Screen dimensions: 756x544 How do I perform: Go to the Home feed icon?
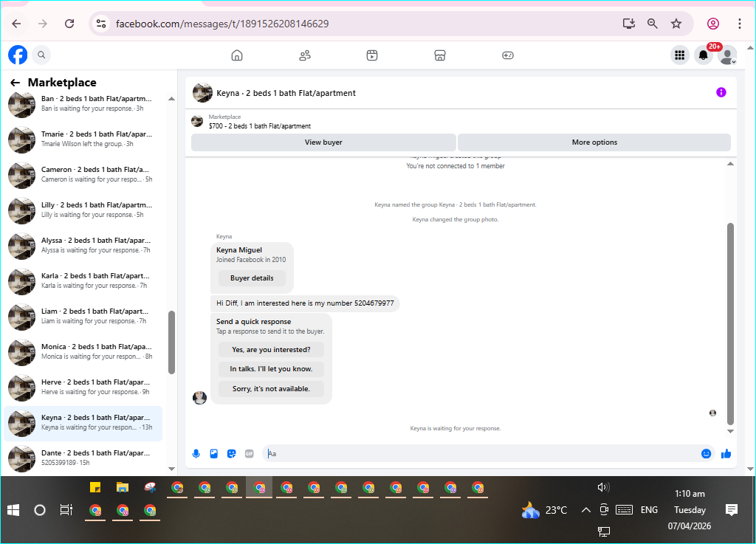pos(237,55)
